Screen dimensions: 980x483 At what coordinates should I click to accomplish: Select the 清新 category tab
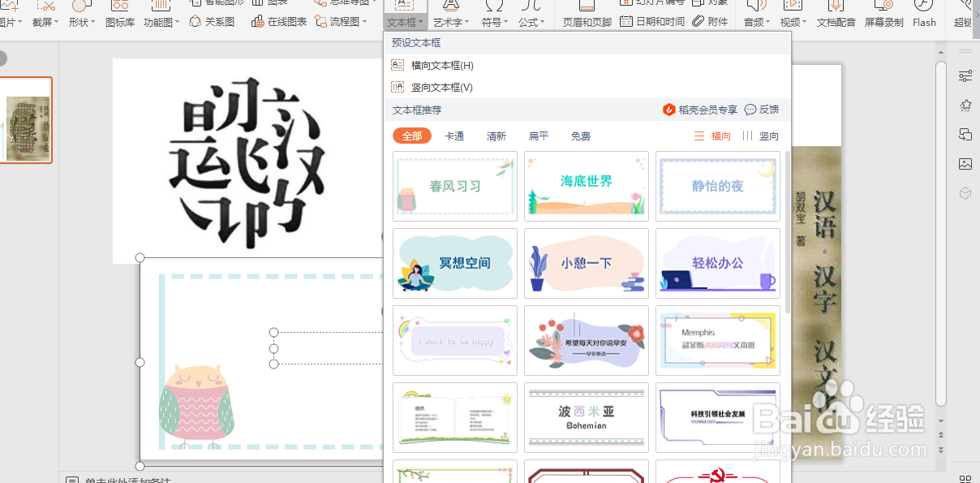pyautogui.click(x=496, y=136)
